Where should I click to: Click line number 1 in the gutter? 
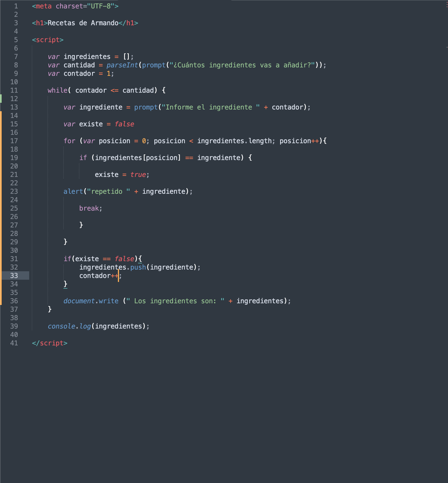coord(16,6)
